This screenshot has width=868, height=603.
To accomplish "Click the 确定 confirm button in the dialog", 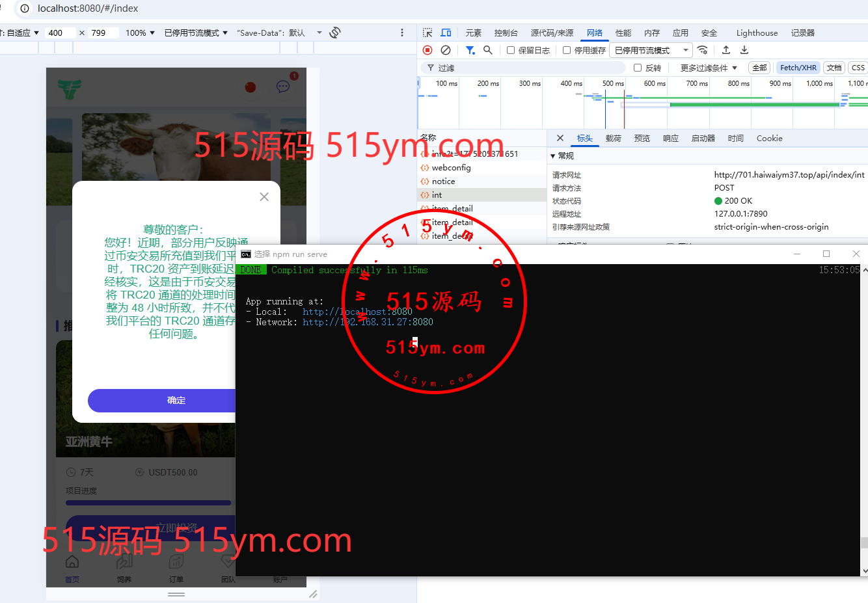I will pos(163,401).
